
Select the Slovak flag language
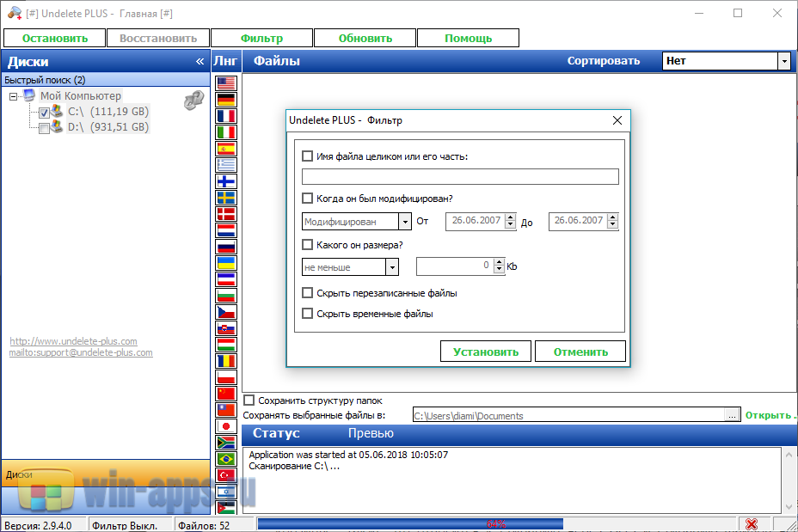[226, 328]
